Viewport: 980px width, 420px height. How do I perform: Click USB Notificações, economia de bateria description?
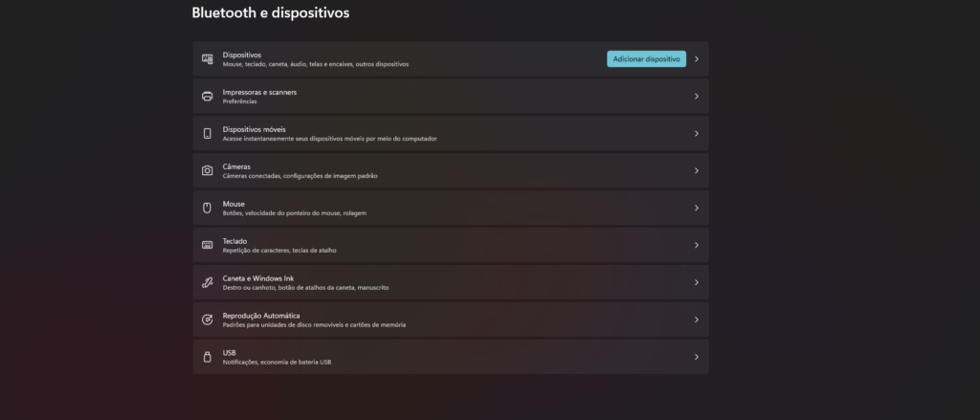(x=277, y=363)
